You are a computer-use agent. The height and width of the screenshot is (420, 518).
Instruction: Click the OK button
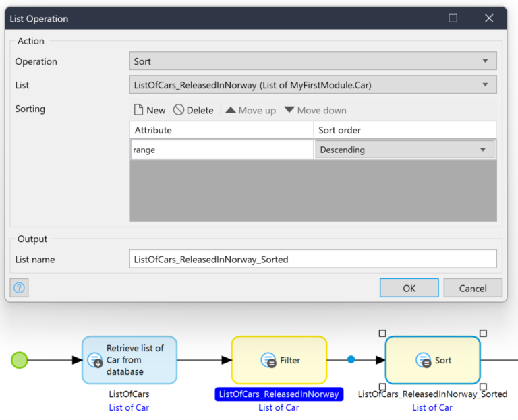[x=409, y=288]
